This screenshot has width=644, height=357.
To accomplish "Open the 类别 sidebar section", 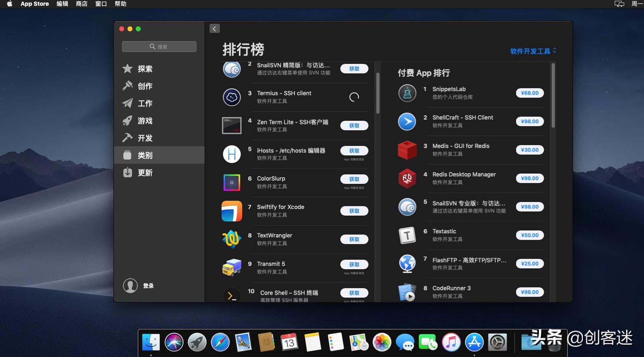I will 145,155.
